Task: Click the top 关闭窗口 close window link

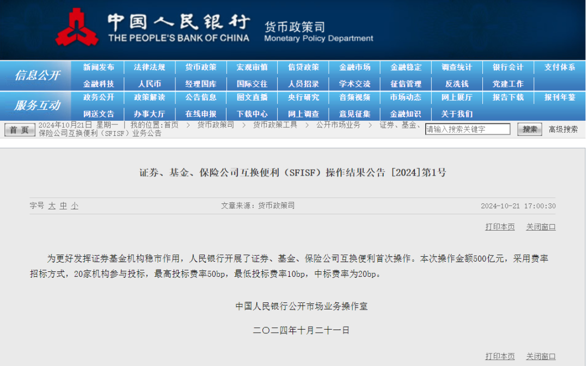Action: point(541,227)
